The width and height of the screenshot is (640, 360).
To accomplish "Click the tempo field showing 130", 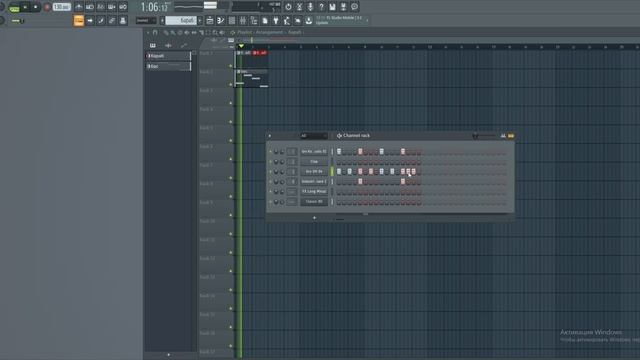I will [x=62, y=7].
